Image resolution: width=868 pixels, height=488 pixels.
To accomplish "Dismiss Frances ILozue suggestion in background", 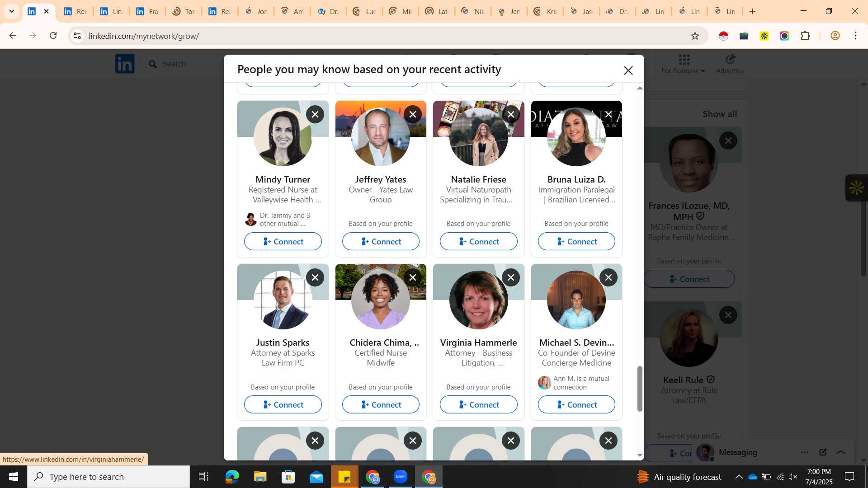I will pos(728,141).
